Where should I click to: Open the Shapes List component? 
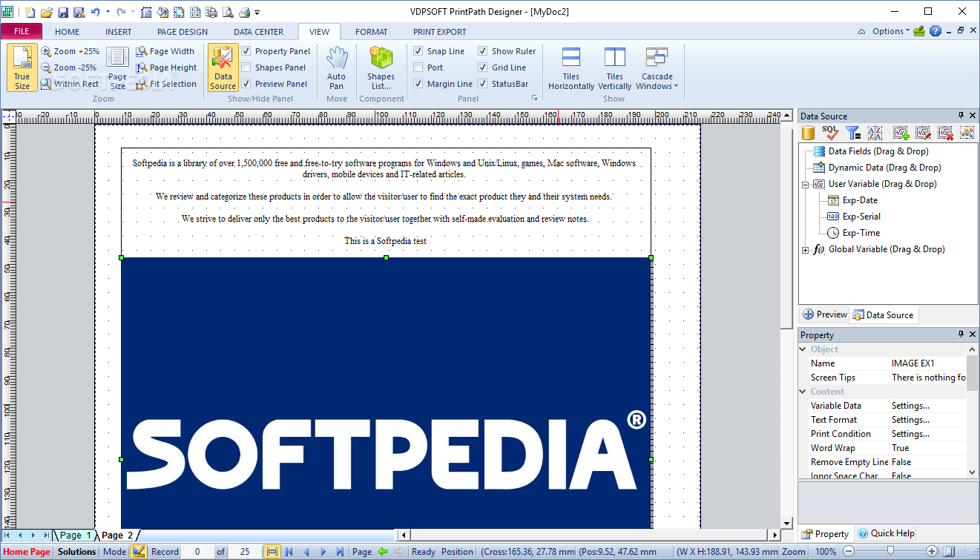[x=381, y=67]
